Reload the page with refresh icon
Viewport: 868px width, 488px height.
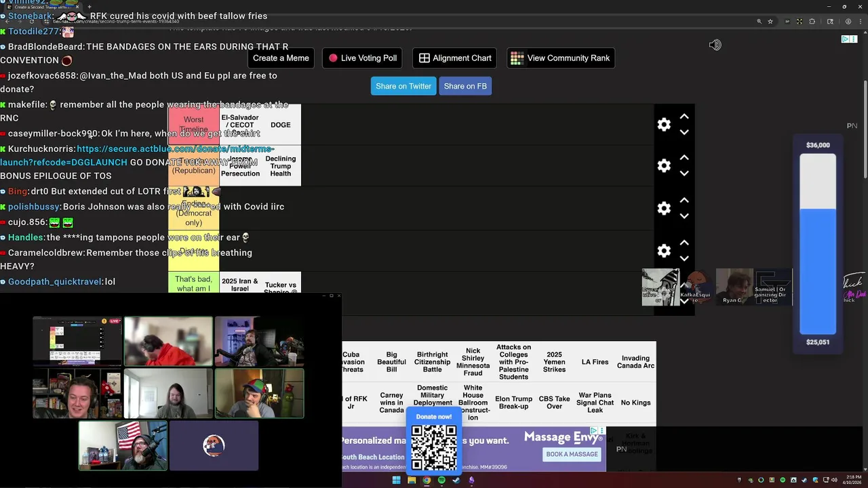pos(31,22)
